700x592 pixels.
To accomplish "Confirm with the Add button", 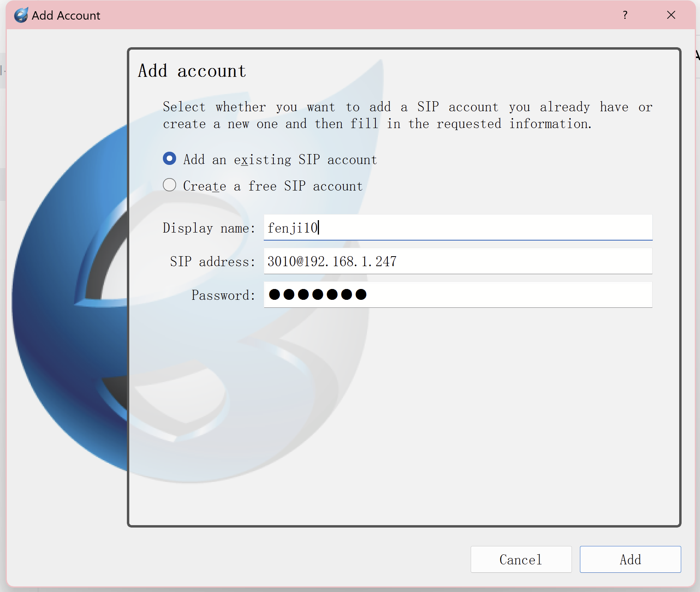I will tap(630, 559).
